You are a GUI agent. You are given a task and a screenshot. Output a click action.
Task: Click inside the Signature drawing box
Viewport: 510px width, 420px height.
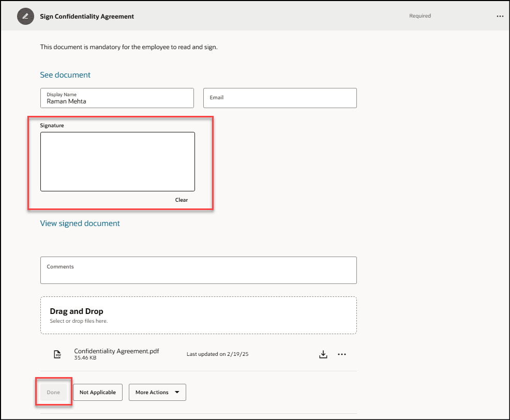point(117,161)
